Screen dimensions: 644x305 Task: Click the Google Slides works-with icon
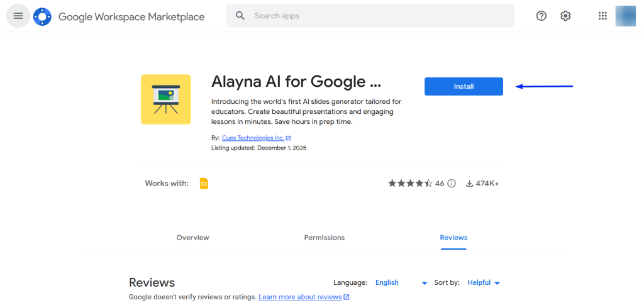203,184
